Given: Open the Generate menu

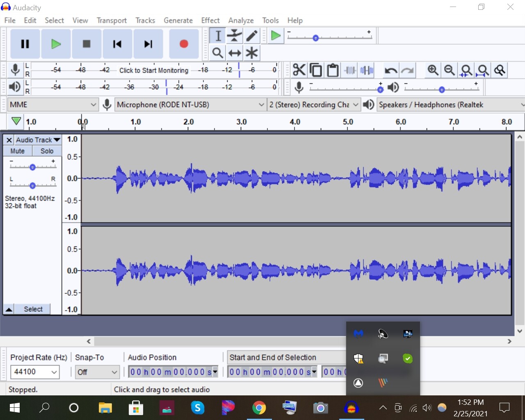Looking at the screenshot, I should pos(178,21).
